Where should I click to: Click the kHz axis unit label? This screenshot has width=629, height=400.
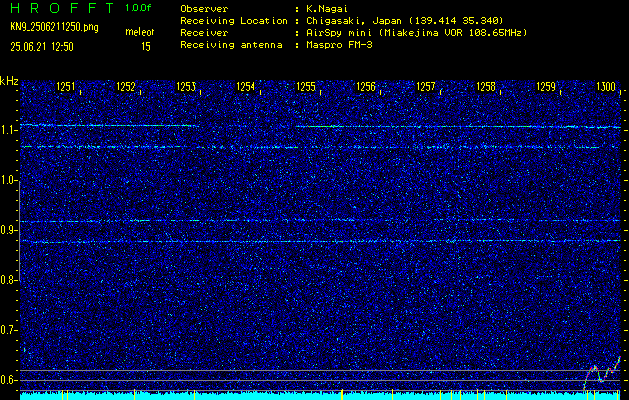pyautogui.click(x=9, y=81)
